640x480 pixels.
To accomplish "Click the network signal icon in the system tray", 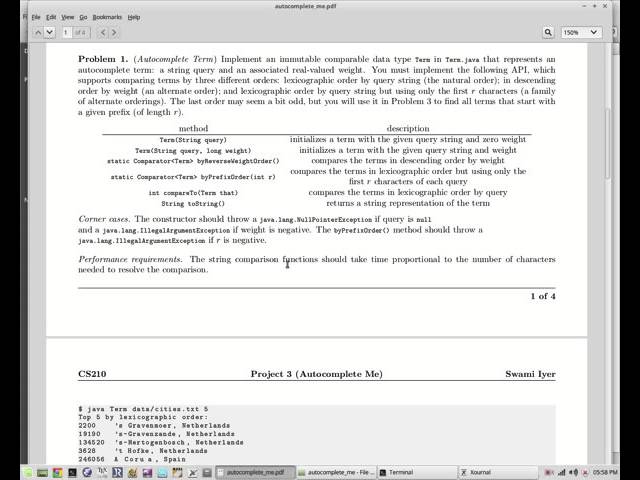I will click(x=562, y=473).
